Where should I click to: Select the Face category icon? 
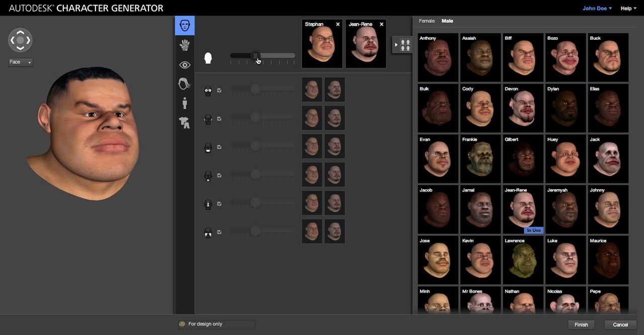(x=185, y=26)
